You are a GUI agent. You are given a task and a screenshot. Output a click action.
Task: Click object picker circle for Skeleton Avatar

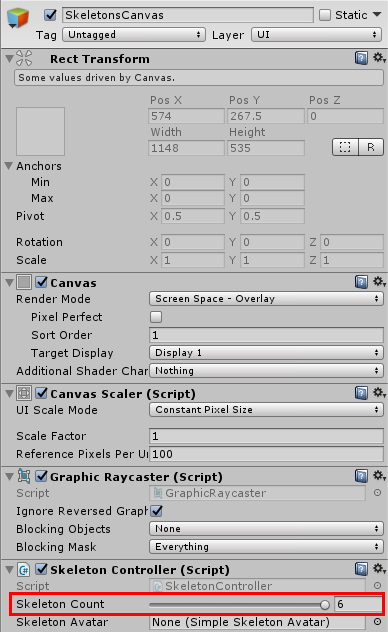click(377, 622)
